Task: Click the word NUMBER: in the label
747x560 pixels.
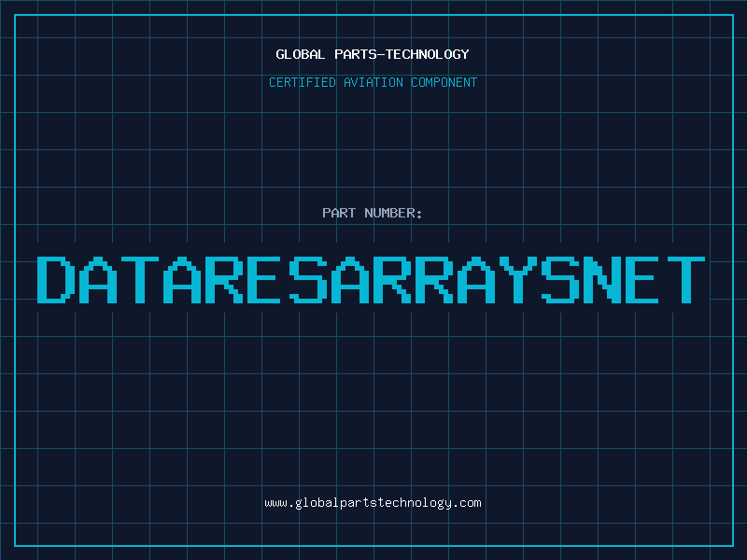Action: coord(394,213)
